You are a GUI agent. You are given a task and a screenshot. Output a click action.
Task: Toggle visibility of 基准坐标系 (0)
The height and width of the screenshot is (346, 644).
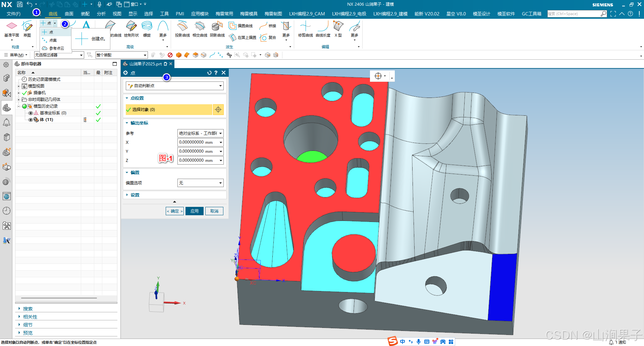31,113
